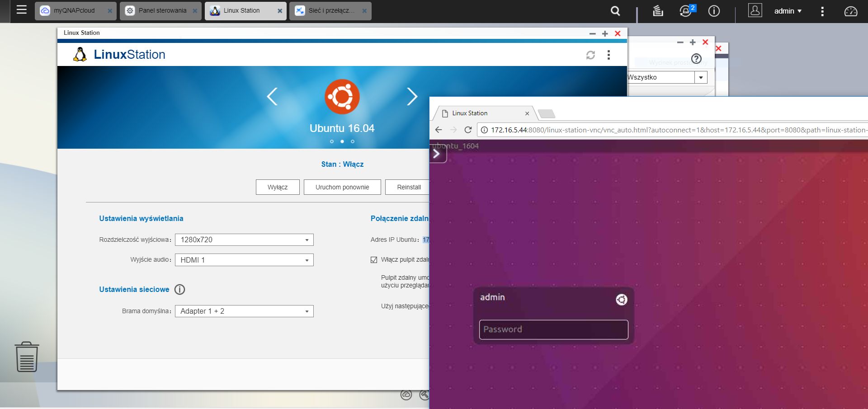Refresh the Linux Station window
The width and height of the screenshot is (868, 409).
click(590, 55)
